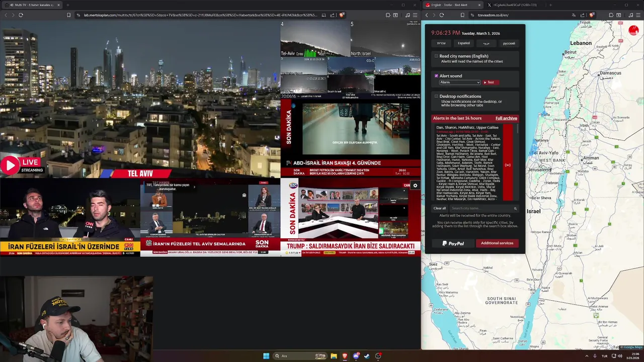Select the multi-camera Israel sky stream
Screen dimensions: 644x362
pyautogui.click(x=351, y=60)
